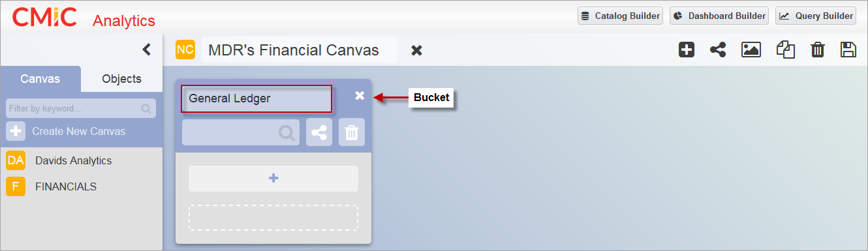Delete the canvas with the top trash icon
The width and height of the screenshot is (868, 251).
(818, 50)
